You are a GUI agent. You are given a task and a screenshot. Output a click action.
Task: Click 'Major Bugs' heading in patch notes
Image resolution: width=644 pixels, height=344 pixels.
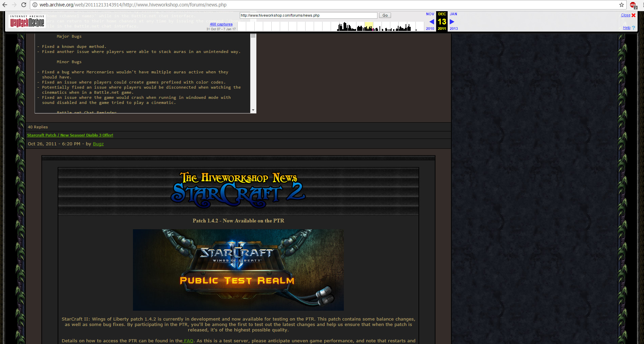point(69,36)
